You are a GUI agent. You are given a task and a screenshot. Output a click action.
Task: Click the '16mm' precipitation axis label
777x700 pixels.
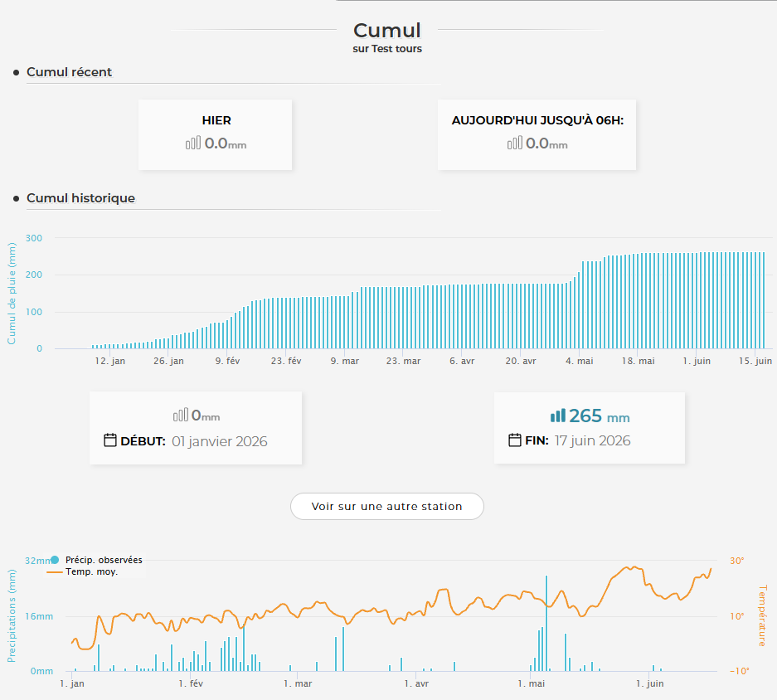pyautogui.click(x=39, y=616)
